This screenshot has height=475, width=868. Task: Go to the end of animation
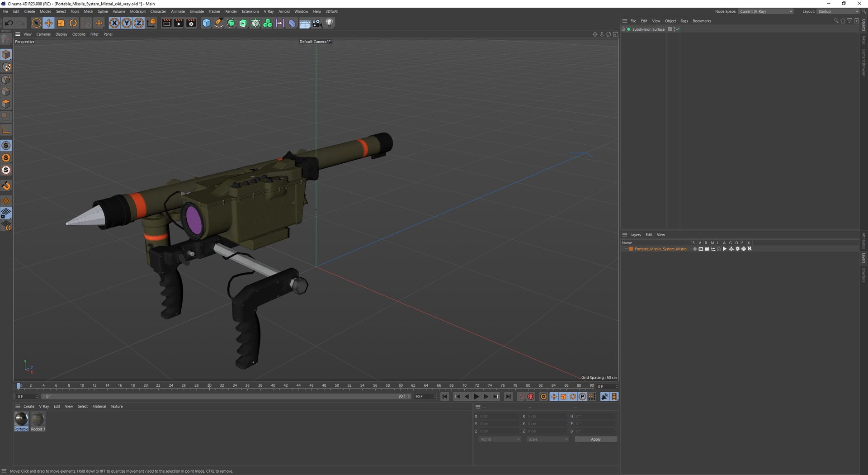coord(508,397)
